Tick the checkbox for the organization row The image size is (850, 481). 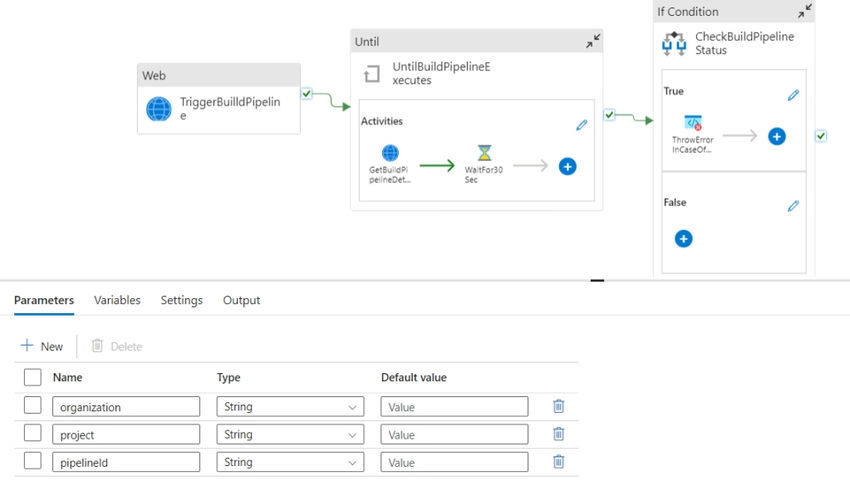[33, 405]
